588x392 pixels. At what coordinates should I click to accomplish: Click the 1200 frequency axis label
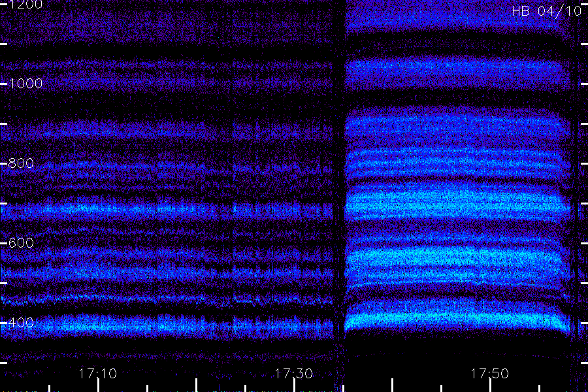(x=25, y=5)
